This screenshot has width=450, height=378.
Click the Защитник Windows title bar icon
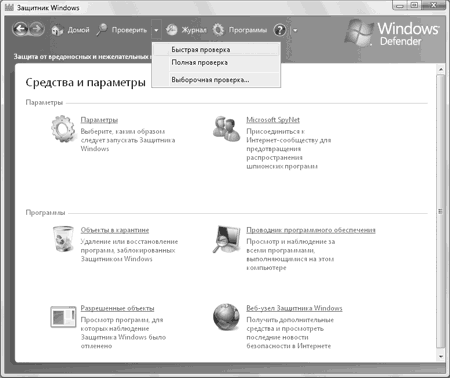point(9,7)
